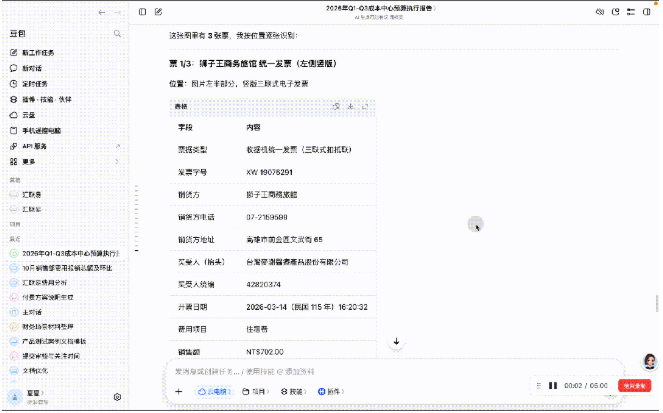
Task: Open 新对话 in the sidebar
Action: [x=32, y=68]
